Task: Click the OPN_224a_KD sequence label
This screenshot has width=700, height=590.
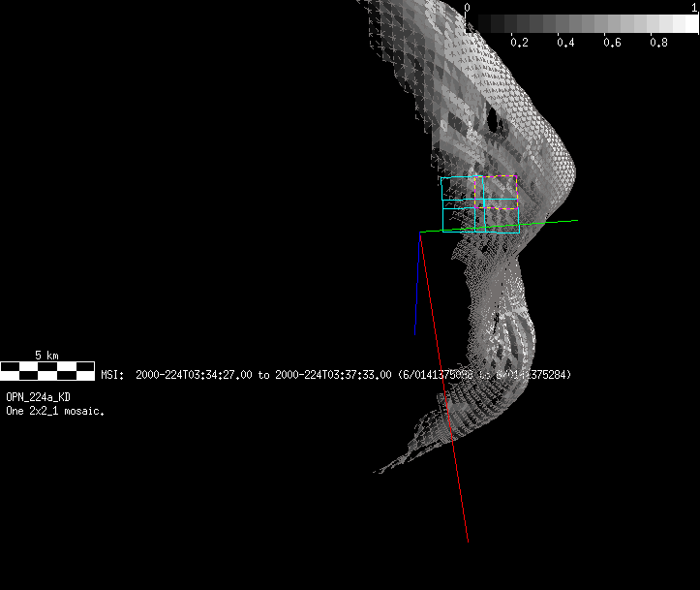Action: click(x=38, y=398)
